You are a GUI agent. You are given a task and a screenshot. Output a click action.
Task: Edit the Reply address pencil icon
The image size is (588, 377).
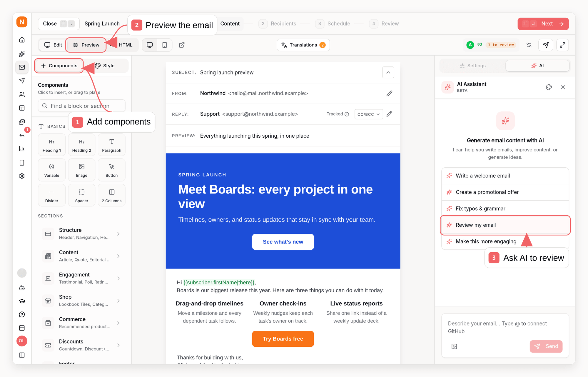(x=389, y=114)
